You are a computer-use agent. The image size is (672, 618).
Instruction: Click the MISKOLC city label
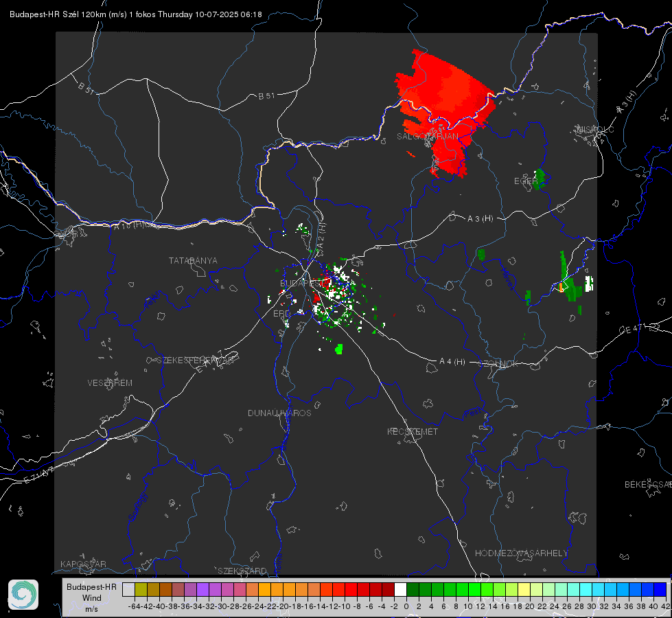click(595, 129)
